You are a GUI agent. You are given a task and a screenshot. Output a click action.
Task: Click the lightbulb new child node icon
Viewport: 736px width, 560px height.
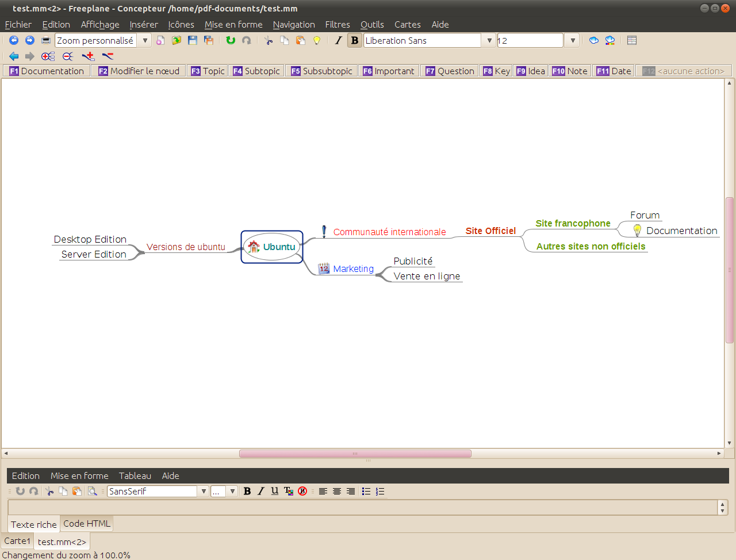[317, 40]
